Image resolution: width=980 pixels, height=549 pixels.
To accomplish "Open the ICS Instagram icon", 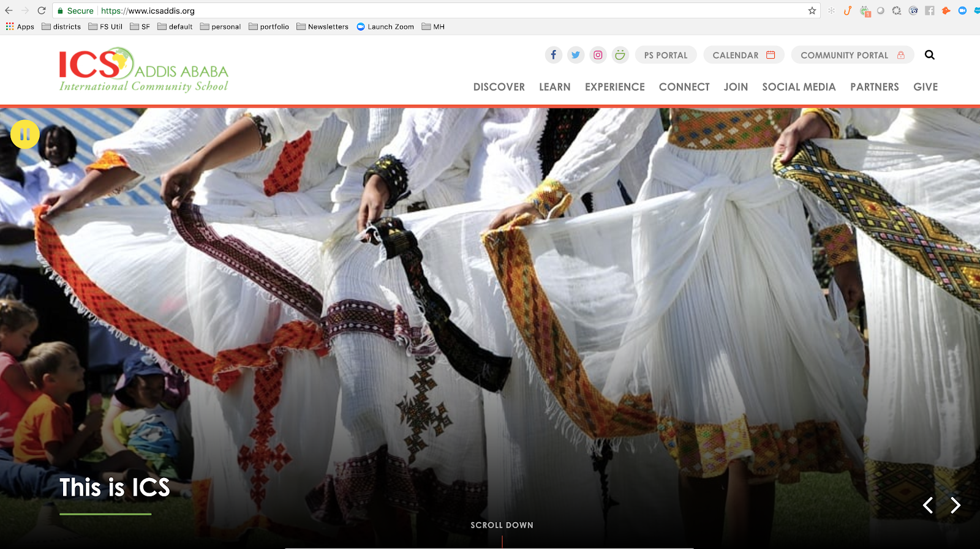I will click(598, 55).
